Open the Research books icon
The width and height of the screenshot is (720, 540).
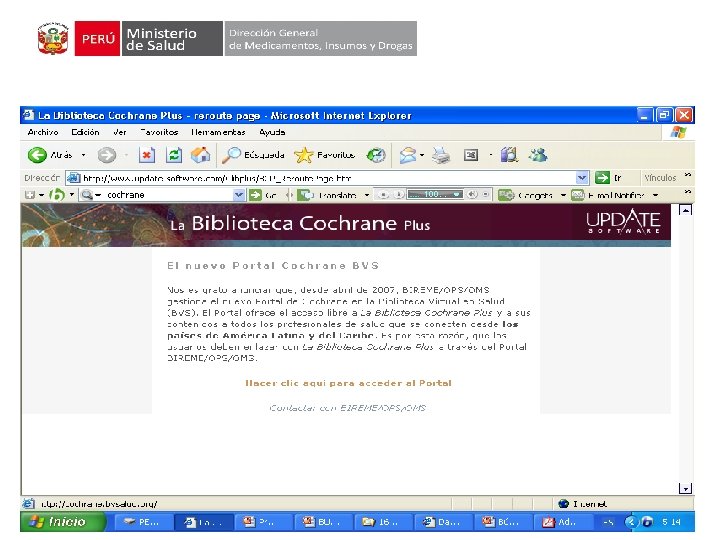509,155
